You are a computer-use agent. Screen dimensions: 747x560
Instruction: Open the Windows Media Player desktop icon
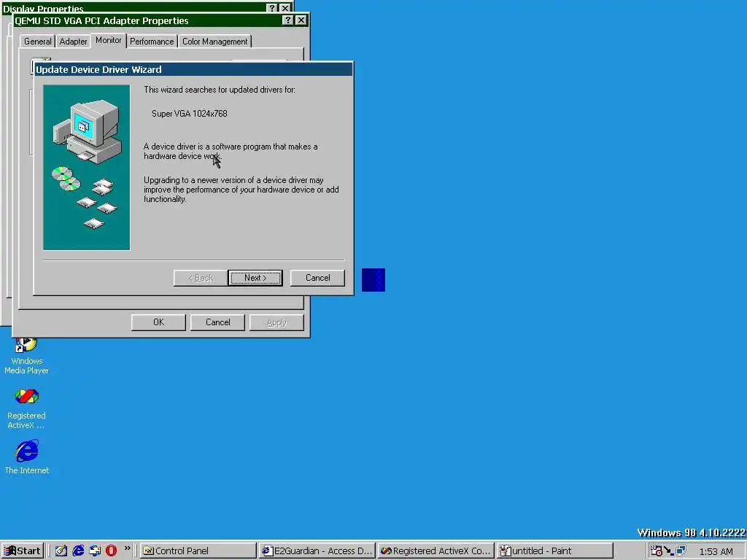coord(27,356)
